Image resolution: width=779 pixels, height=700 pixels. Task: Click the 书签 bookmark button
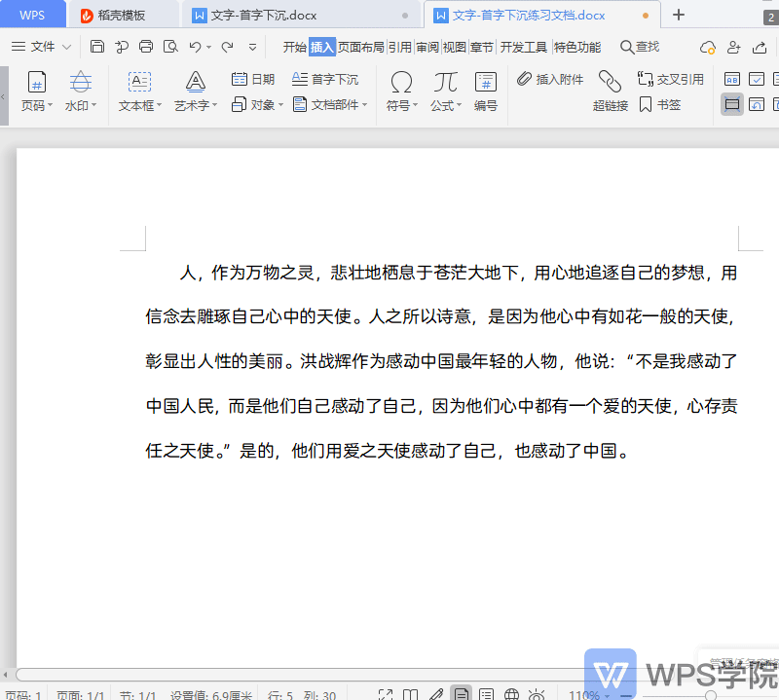tap(660, 105)
